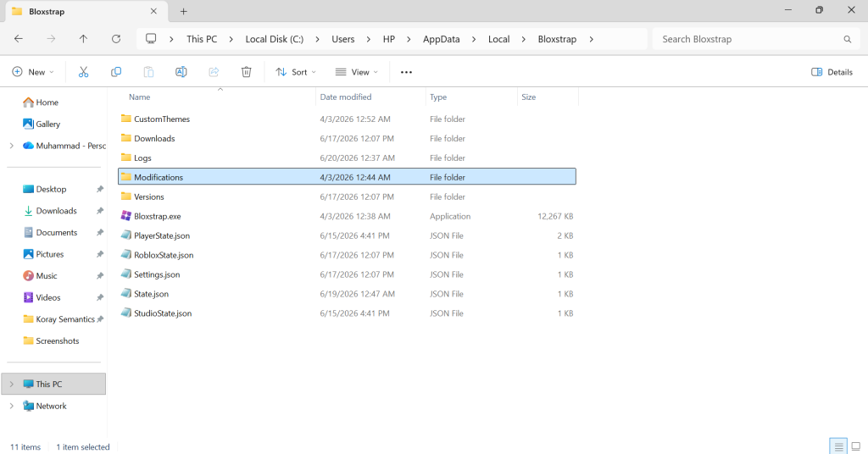Open Home in the navigation pane

tap(41, 102)
